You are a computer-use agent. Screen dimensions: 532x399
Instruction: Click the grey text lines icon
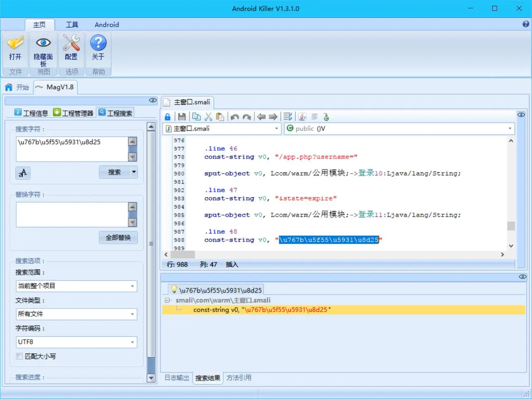(x=315, y=117)
